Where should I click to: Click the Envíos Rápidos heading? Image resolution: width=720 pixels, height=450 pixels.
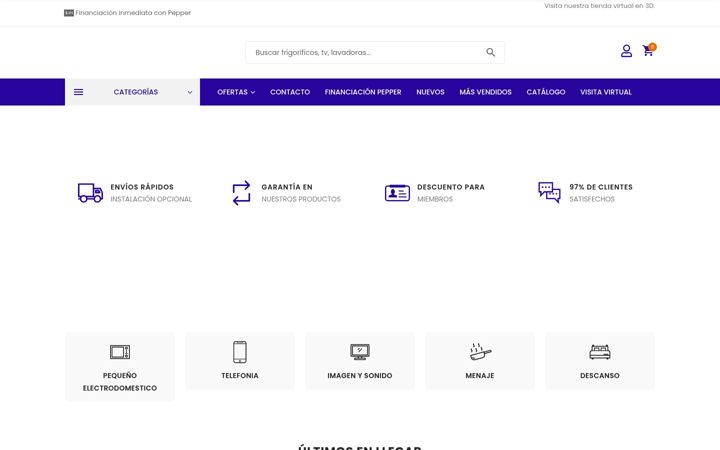click(x=142, y=187)
